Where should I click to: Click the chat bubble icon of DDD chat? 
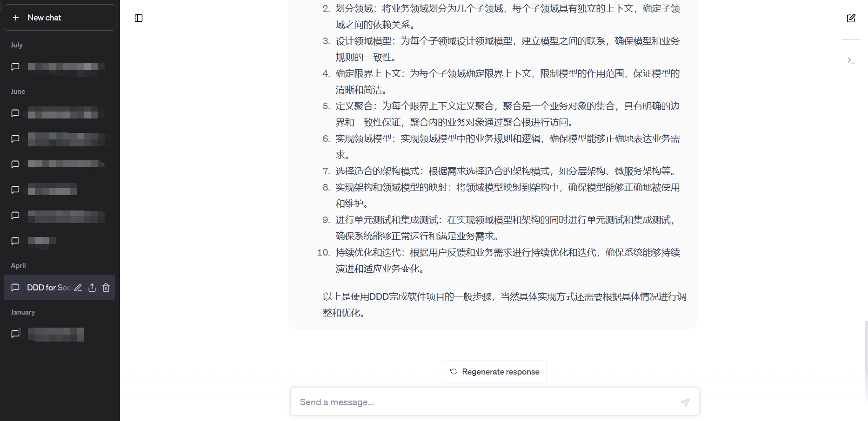[x=15, y=288]
